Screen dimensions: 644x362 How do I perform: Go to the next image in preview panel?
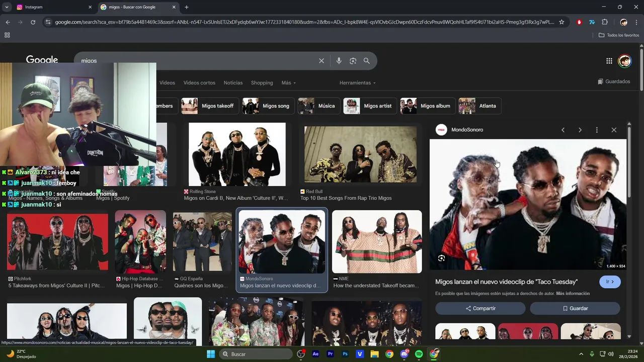click(x=580, y=130)
